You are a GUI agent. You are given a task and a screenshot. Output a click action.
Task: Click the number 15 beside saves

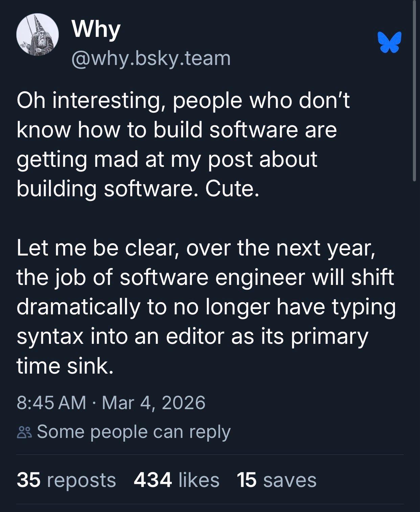pyautogui.click(x=247, y=480)
